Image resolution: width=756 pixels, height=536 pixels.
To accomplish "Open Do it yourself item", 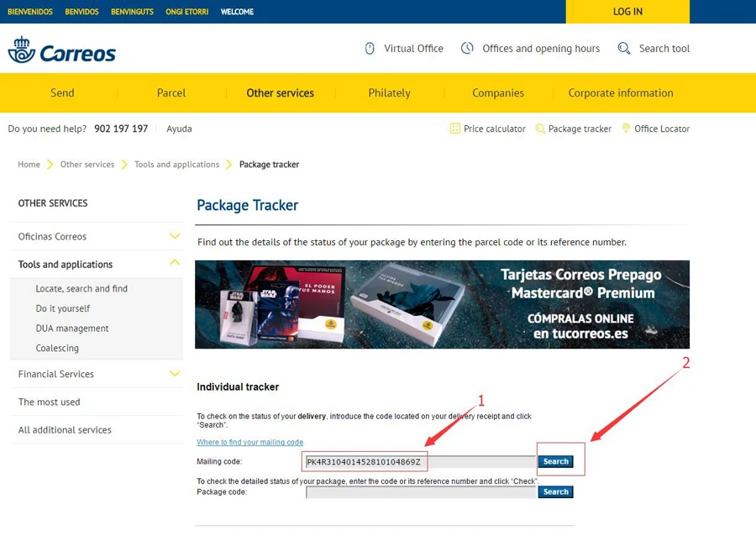I will pyautogui.click(x=63, y=308).
